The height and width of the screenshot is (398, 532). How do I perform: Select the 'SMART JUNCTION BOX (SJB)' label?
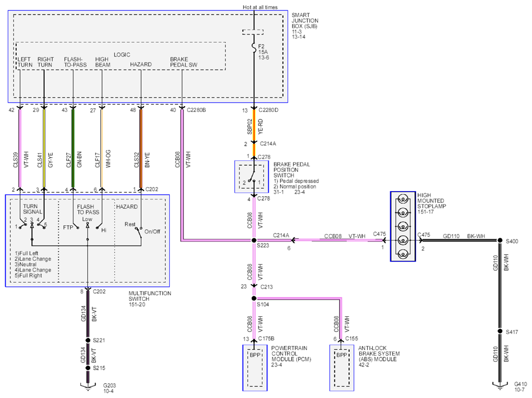coord(305,20)
